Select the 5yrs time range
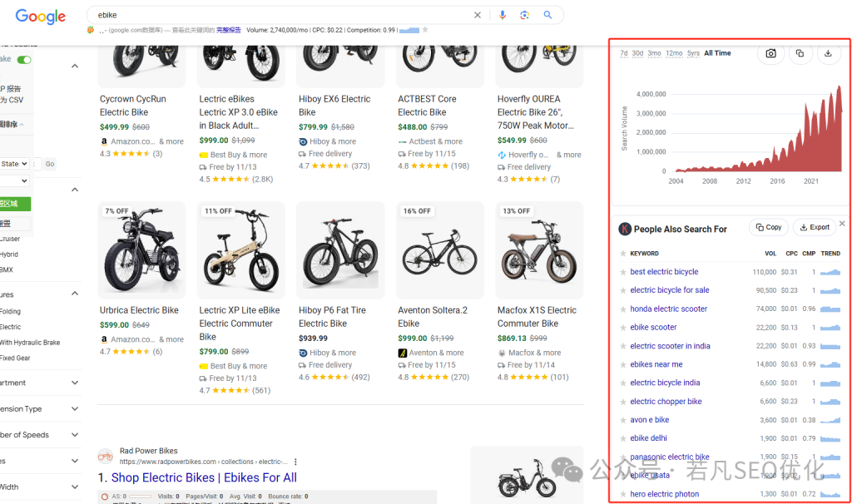The height and width of the screenshot is (504, 852). pos(693,53)
